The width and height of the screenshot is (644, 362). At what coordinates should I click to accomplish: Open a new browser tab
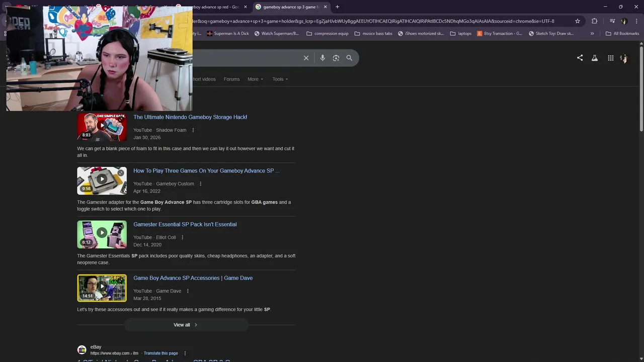coord(337,7)
